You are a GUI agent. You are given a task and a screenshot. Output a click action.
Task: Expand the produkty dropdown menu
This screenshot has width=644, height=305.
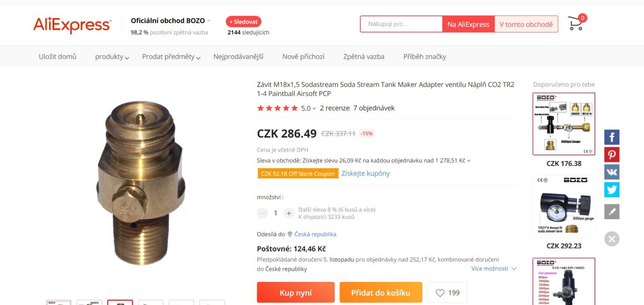(112, 57)
